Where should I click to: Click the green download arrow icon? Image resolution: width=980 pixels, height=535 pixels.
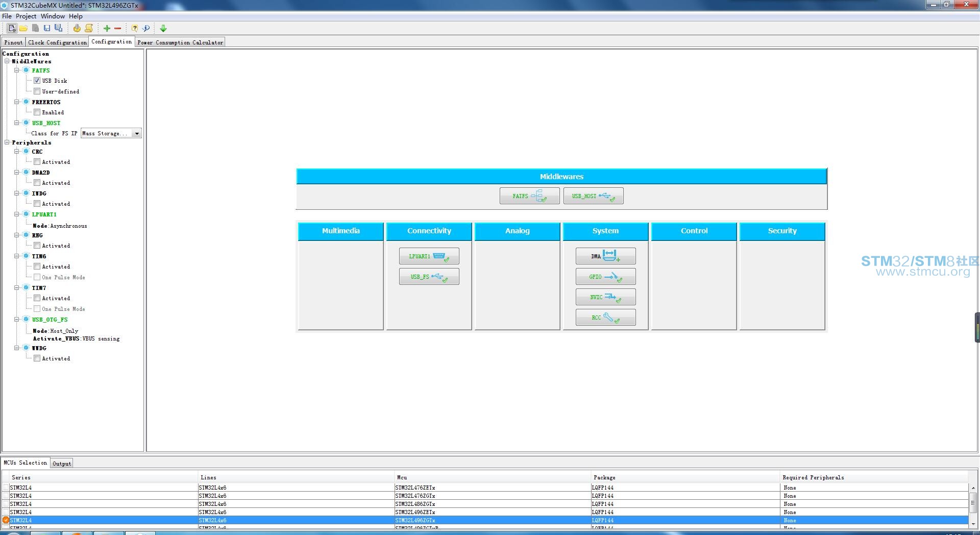[163, 29]
